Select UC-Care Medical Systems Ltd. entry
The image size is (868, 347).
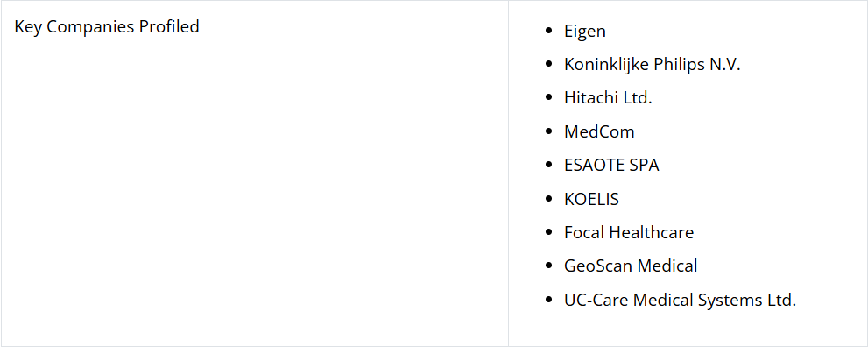tap(680, 300)
